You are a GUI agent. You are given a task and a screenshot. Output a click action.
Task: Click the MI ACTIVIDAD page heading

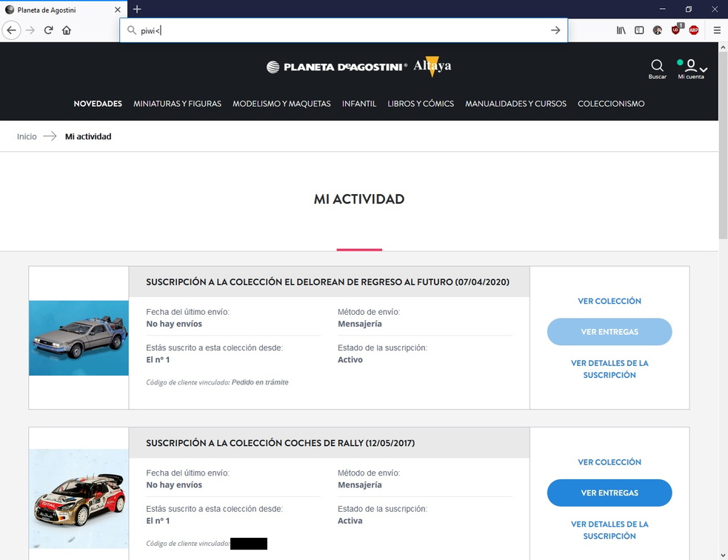click(359, 199)
